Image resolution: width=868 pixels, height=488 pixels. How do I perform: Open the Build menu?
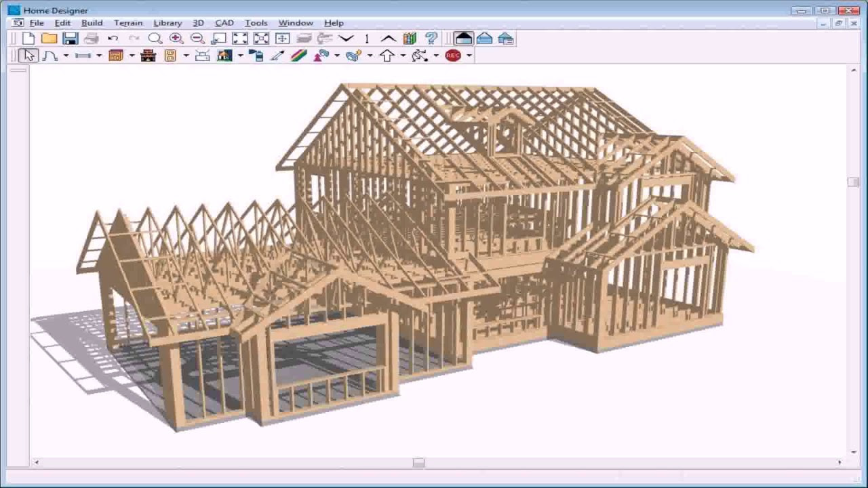click(x=92, y=23)
